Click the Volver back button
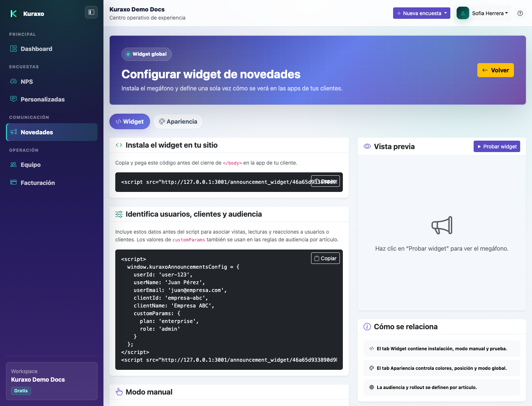The width and height of the screenshot is (532, 406). [495, 70]
